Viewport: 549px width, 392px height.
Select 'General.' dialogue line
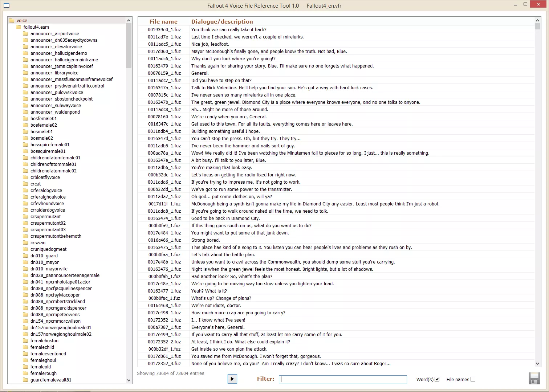(200, 73)
